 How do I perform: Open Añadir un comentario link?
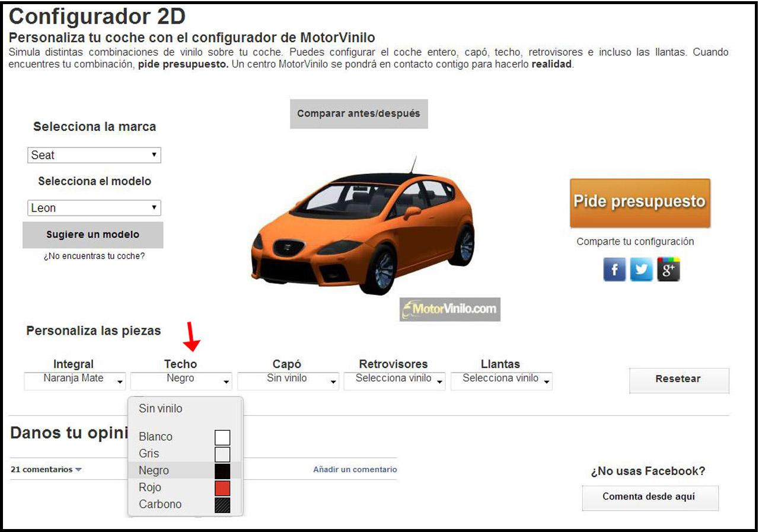click(x=355, y=469)
